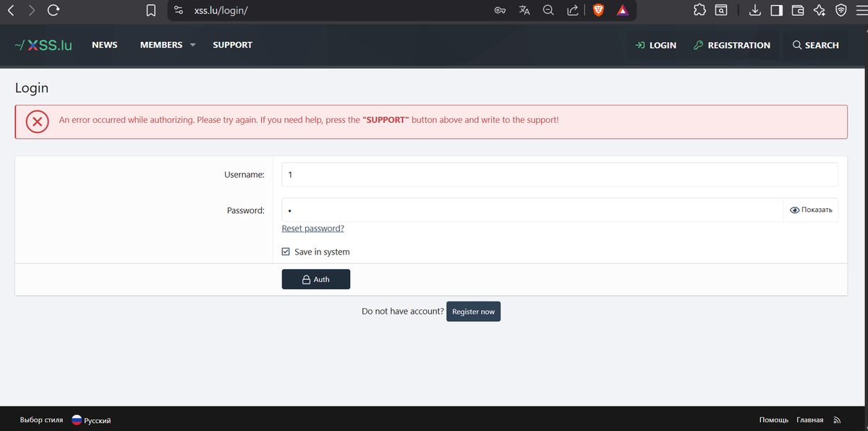Viewport: 868px width, 431px height.
Task: Click the bold "SUPPORT" text in error message
Action: [386, 119]
